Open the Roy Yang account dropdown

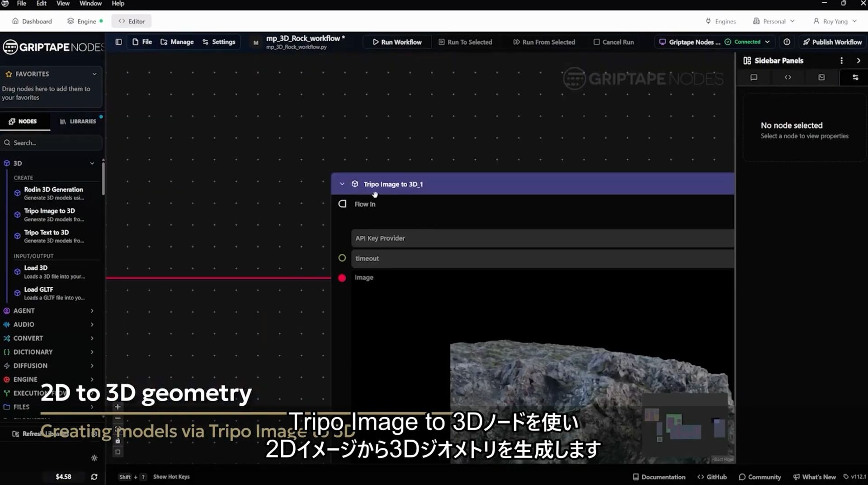click(835, 21)
